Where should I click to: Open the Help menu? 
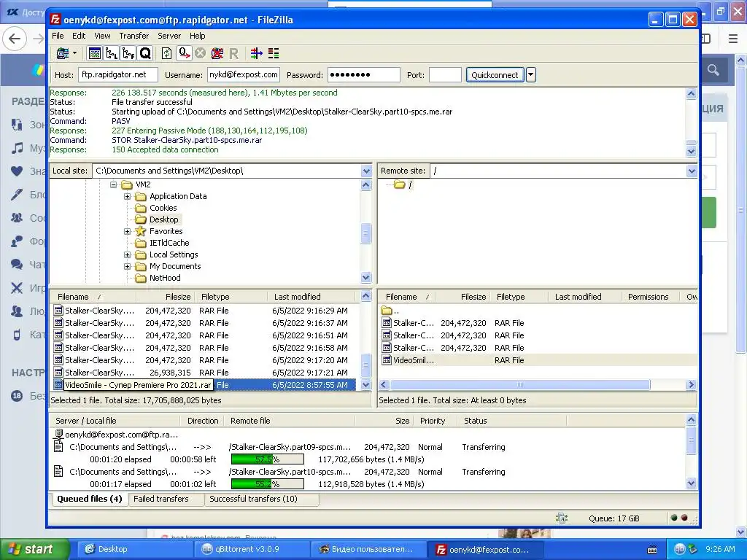[x=197, y=36]
